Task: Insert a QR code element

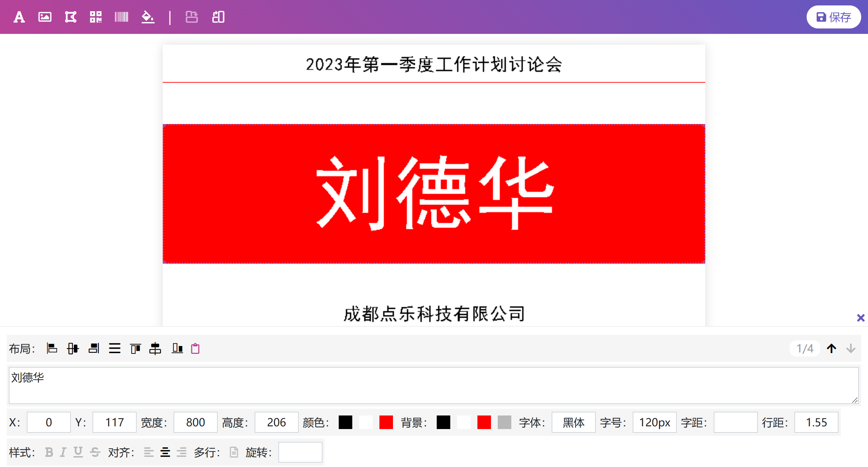Action: pos(96,17)
